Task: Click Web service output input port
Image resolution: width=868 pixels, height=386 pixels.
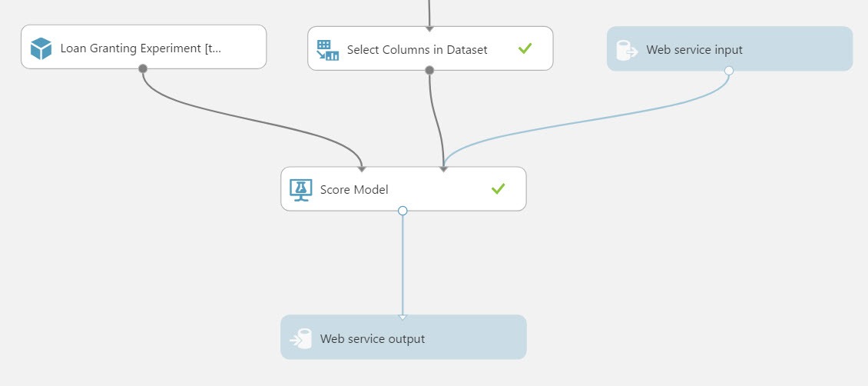Action: (x=403, y=318)
